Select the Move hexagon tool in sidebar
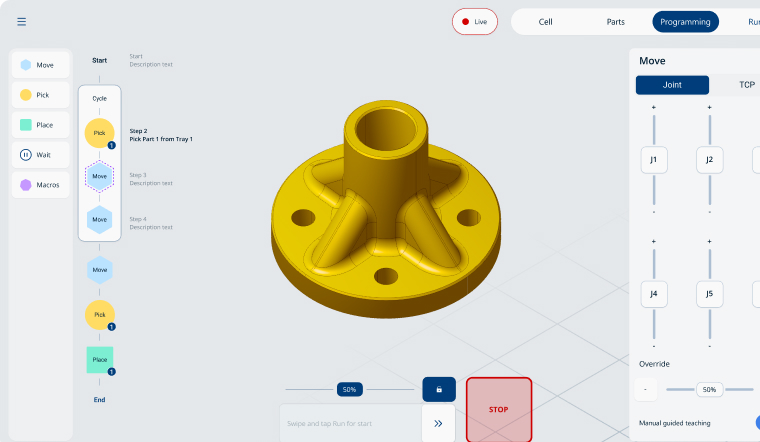Image resolution: width=760 pixels, height=442 pixels. pos(42,65)
